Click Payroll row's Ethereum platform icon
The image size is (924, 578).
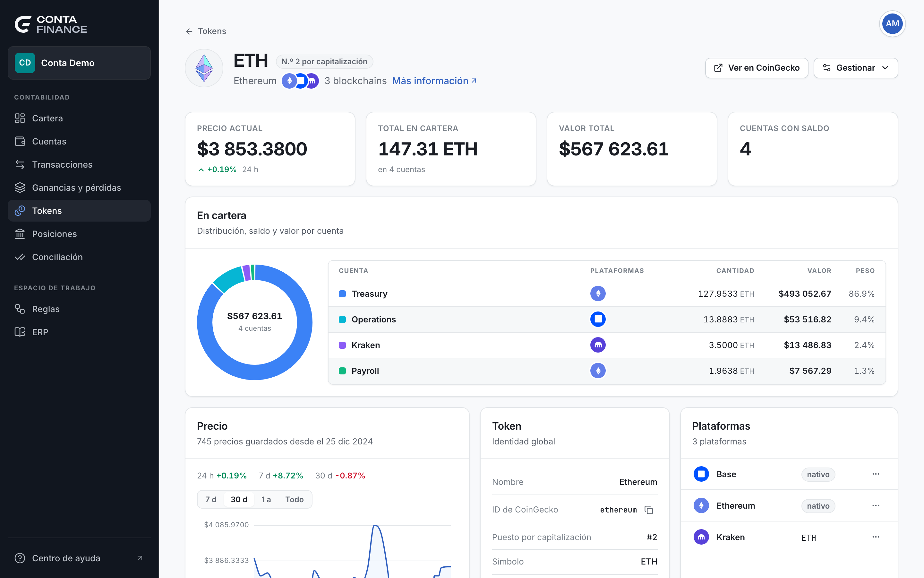pos(598,371)
